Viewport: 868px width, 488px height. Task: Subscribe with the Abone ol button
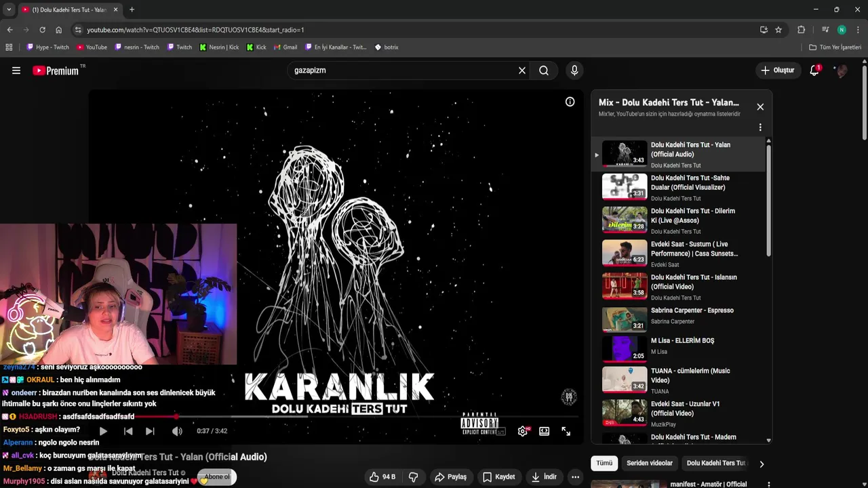[217, 477]
